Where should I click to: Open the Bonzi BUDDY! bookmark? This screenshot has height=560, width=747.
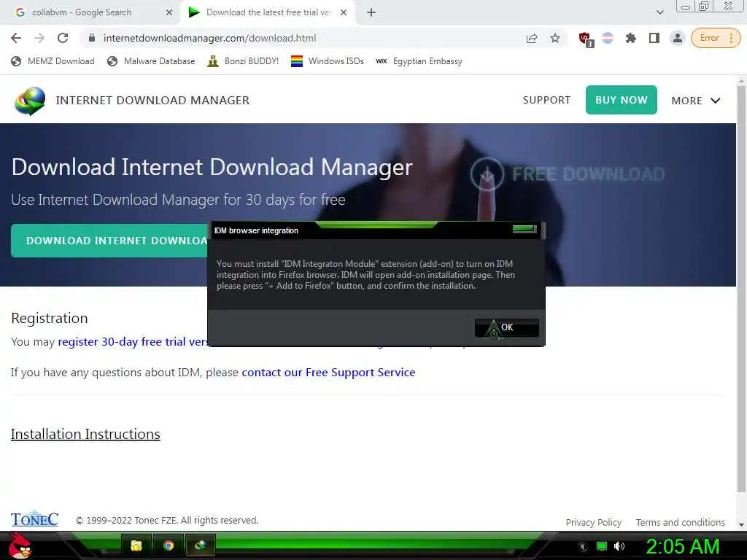click(x=243, y=61)
